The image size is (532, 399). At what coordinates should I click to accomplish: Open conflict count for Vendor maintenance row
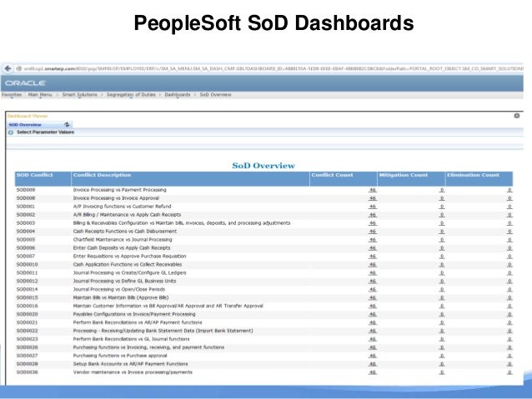pos(373,372)
